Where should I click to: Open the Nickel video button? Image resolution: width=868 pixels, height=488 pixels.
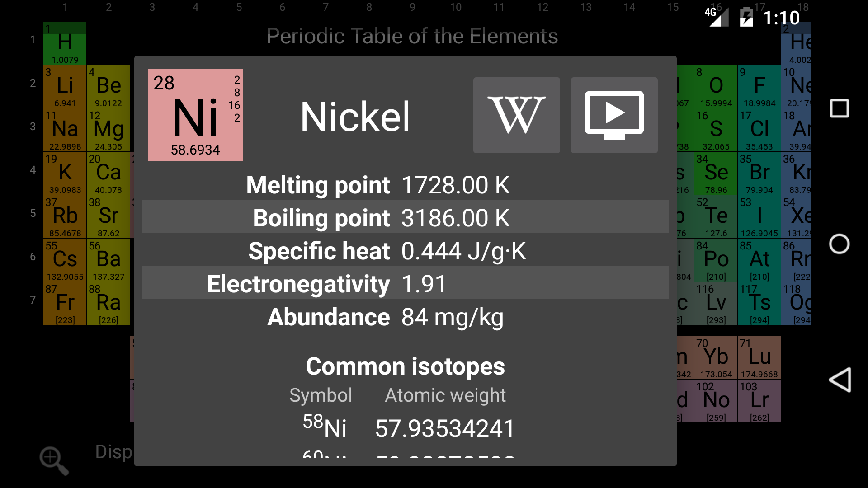[614, 115]
